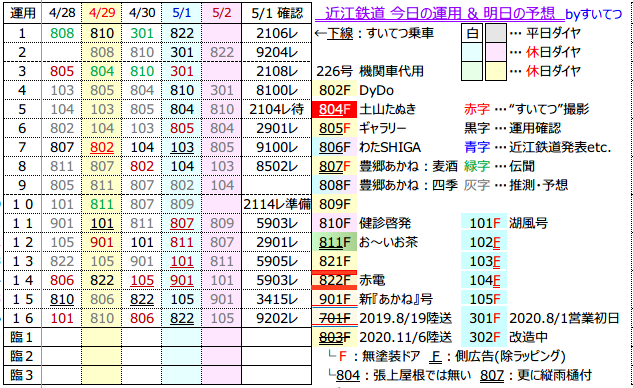The image size is (633, 388).
Task: Select the 臨3 row label
Action: pos(23,375)
